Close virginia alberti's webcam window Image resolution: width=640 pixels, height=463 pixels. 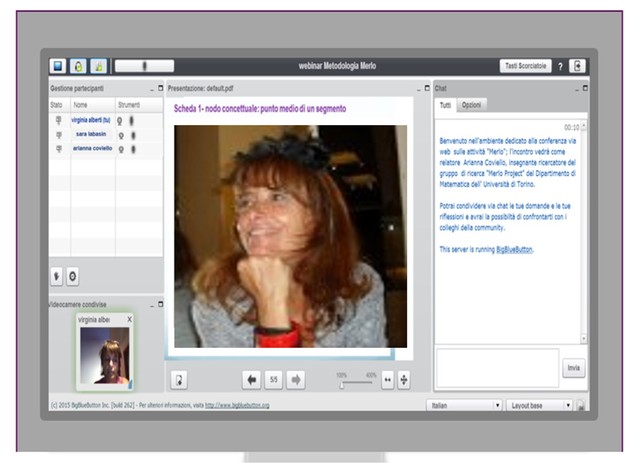(129, 319)
